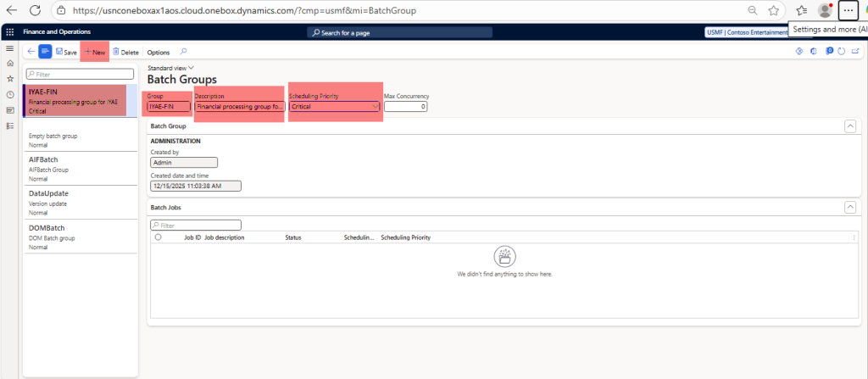Open Workspaces icon in left sidebar
Screen dimensions: 868x379
(x=9, y=110)
